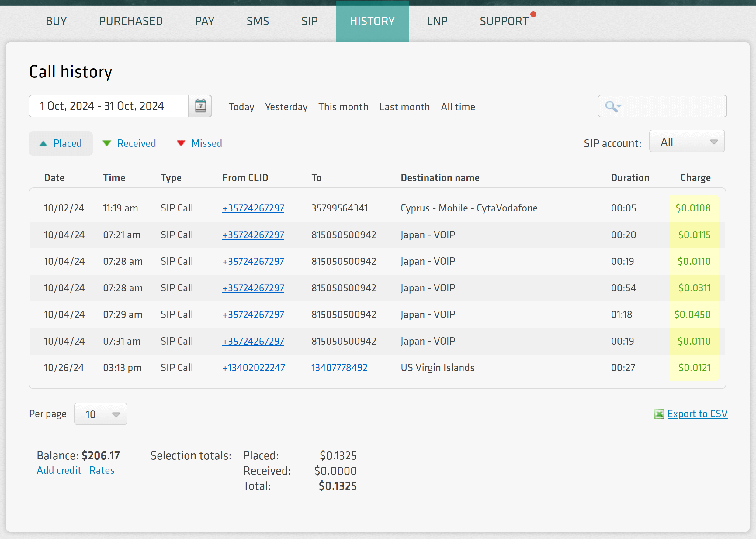The width and height of the screenshot is (756, 539).
Task: Click the red Missed calls triangle icon
Action: click(x=181, y=143)
